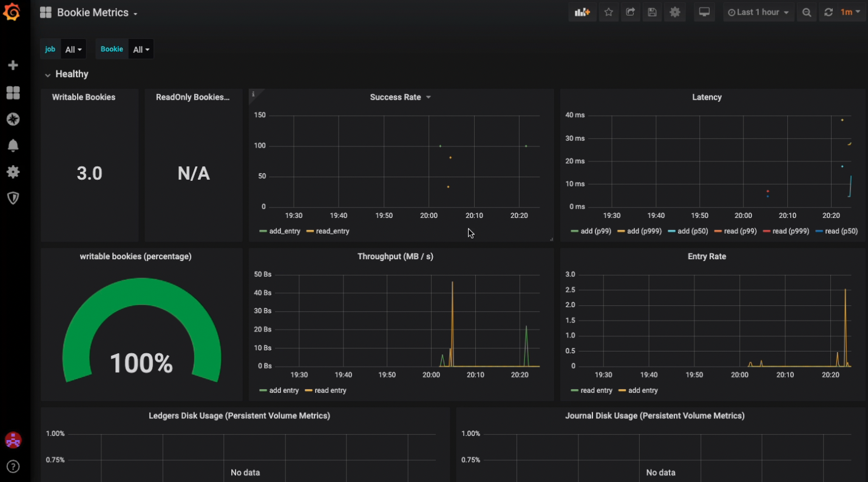The image size is (868, 482).
Task: Toggle read entry series in Throughput legend
Action: coord(330,390)
